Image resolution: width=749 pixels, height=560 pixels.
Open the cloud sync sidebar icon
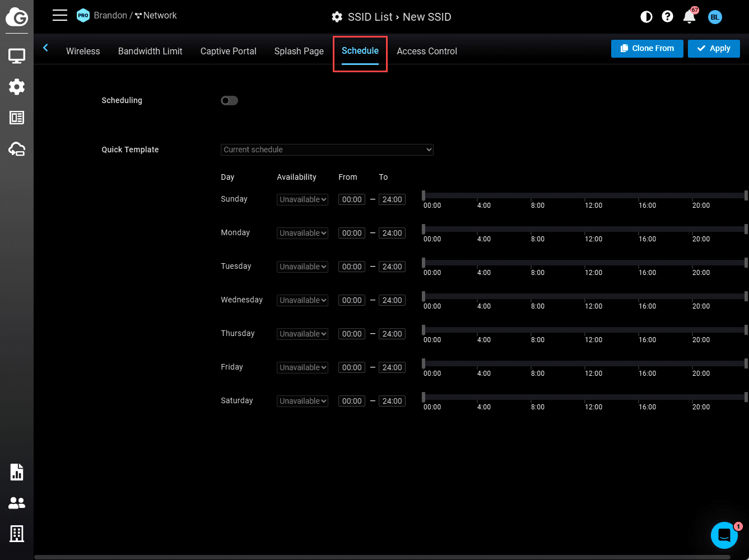[17, 149]
